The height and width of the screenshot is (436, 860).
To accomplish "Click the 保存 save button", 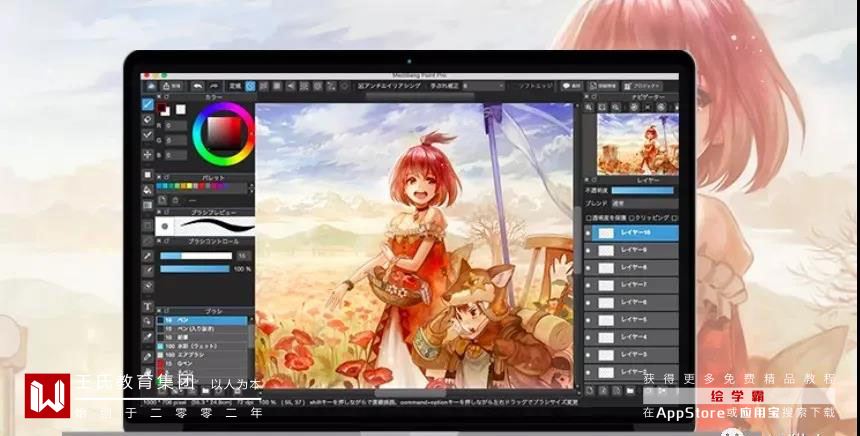I will point(172,86).
